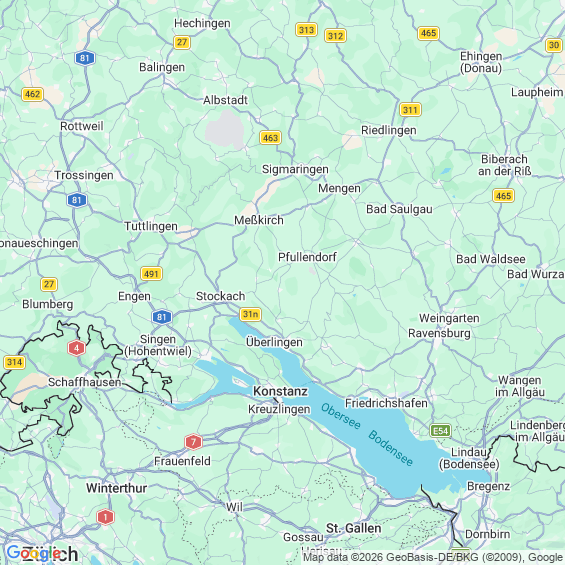Select the Sigmaringen town label
This screenshot has width=565, height=565.
(x=295, y=169)
